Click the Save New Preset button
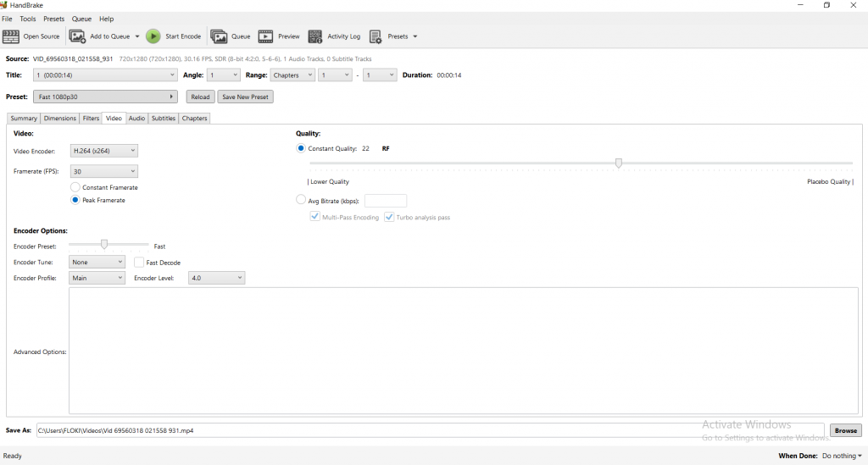 tap(245, 97)
